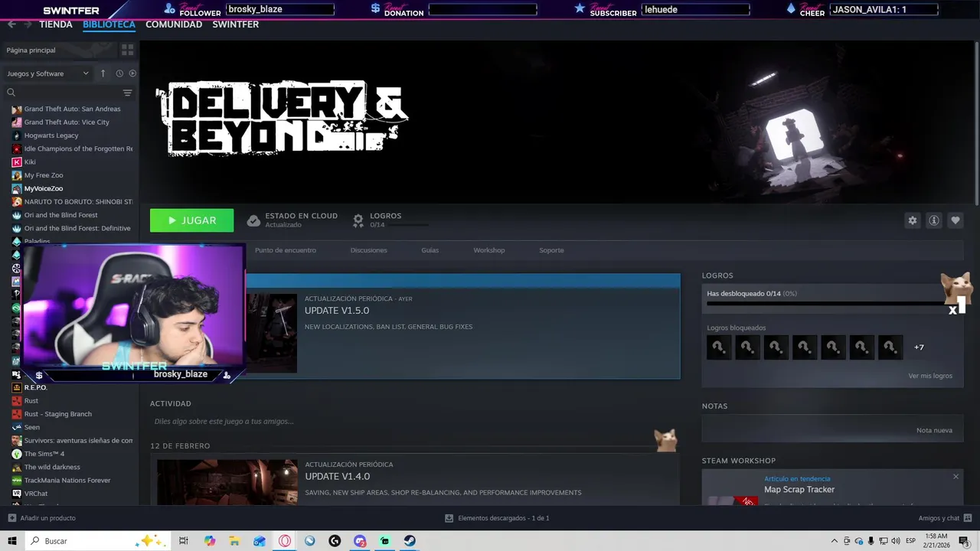980x551 pixels.
Task: Select MyVoiceZoo in library list
Action: pos(44,188)
